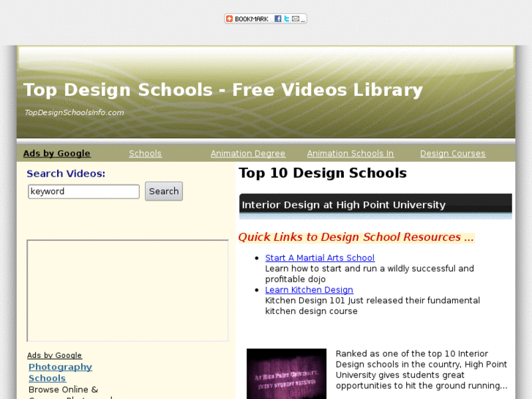The image size is (532, 399).
Task: Click the Bookmark plus icon
Action: coord(230,19)
